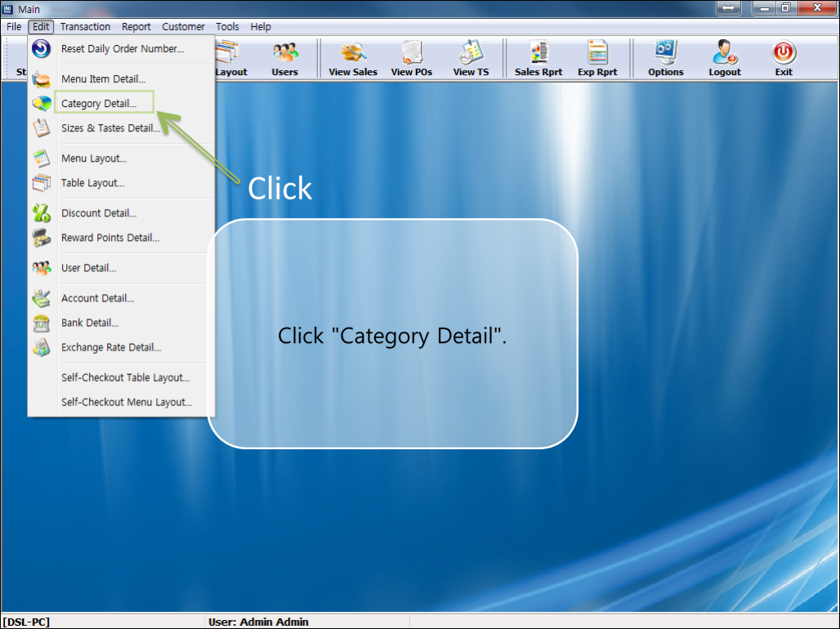Click the people icon beside User Detail
840x629 pixels.
[x=41, y=267]
